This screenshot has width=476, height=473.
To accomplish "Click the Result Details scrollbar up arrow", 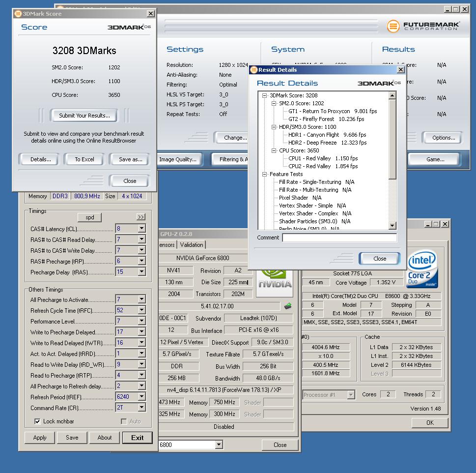I will point(392,96).
